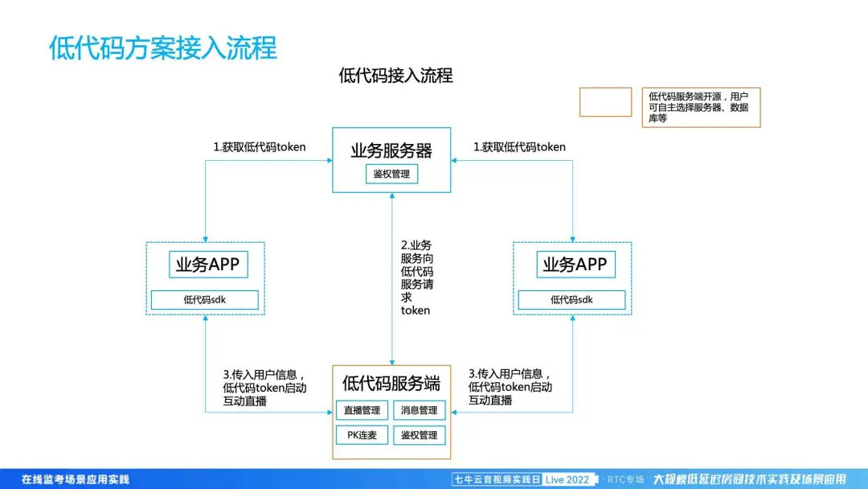This screenshot has width=868, height=489.
Task: Select 鉴权管理 inside the 业务服务器 box
Action: (x=391, y=174)
